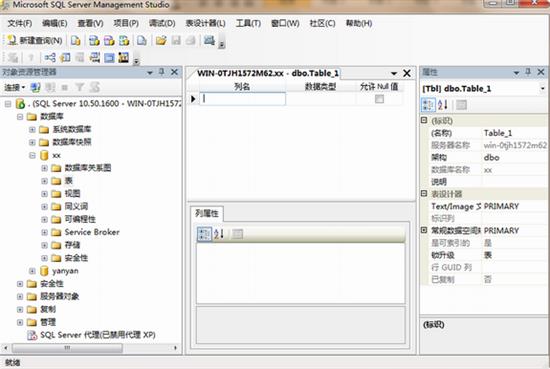The height and width of the screenshot is (369, 550).
Task: Select the 数据库关系图 folder
Action: tap(88, 168)
